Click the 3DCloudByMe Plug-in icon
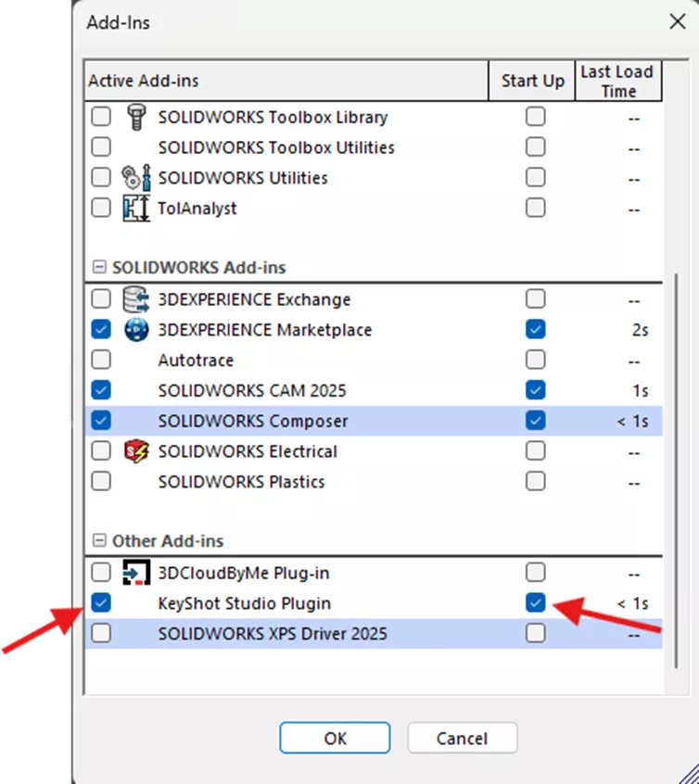Image resolution: width=699 pixels, height=784 pixels. click(136, 573)
